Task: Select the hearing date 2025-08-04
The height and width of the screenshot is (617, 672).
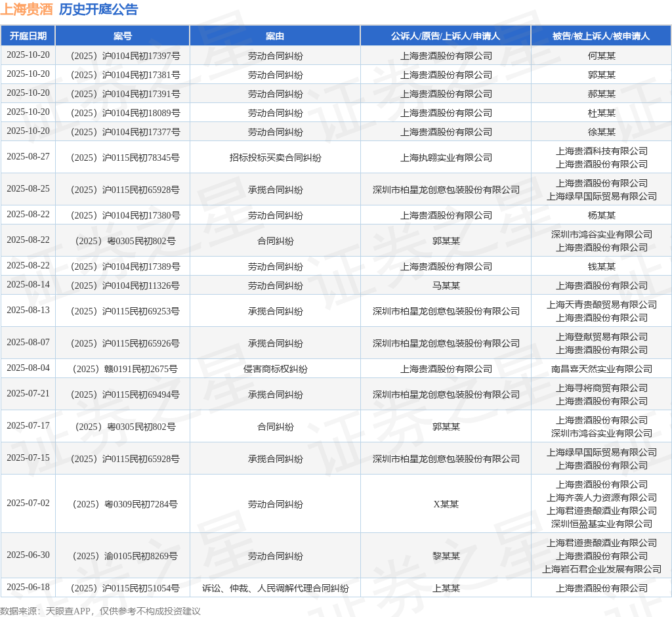Action: [28, 368]
